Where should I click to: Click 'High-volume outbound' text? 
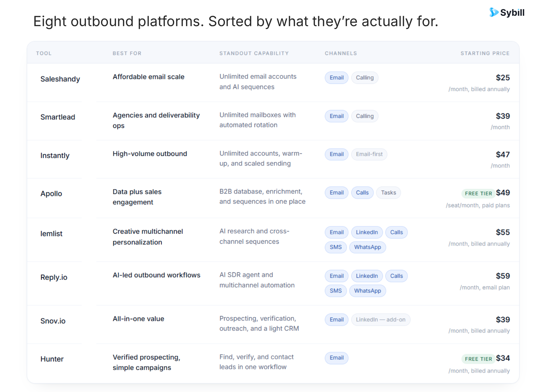(x=150, y=154)
